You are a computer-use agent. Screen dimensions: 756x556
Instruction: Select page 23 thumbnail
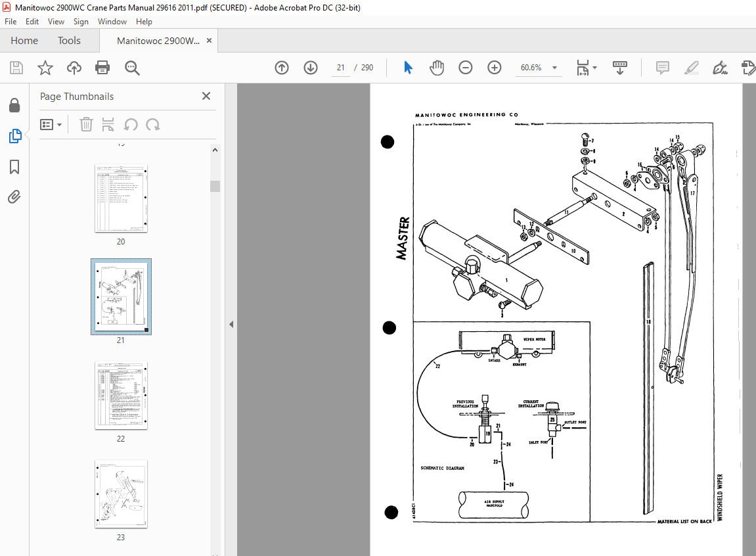(121, 494)
